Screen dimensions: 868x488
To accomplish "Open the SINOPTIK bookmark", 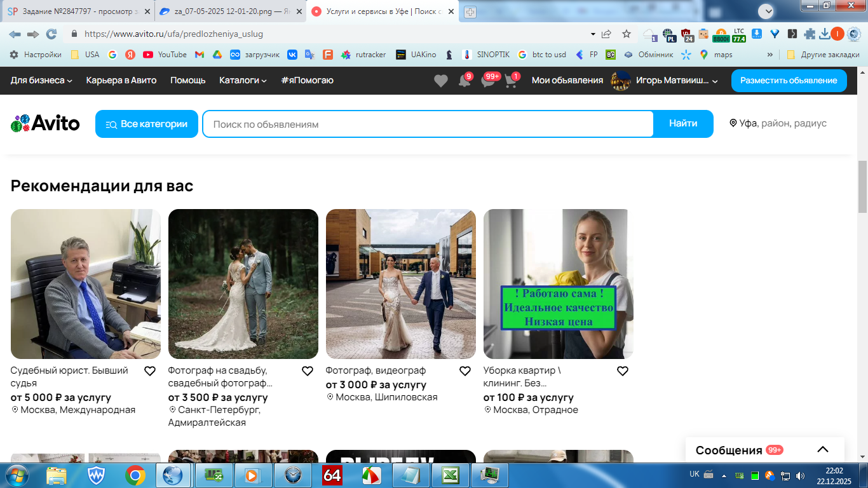I will tap(486, 55).
